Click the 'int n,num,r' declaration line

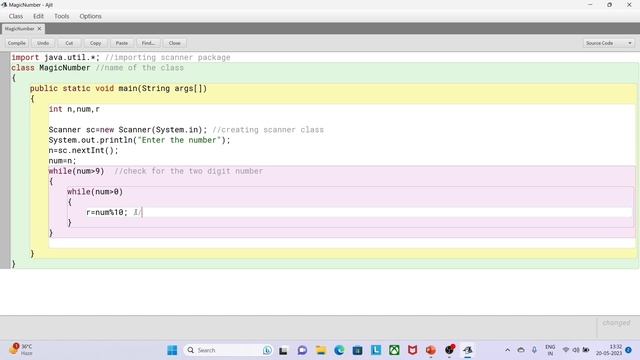tap(74, 109)
